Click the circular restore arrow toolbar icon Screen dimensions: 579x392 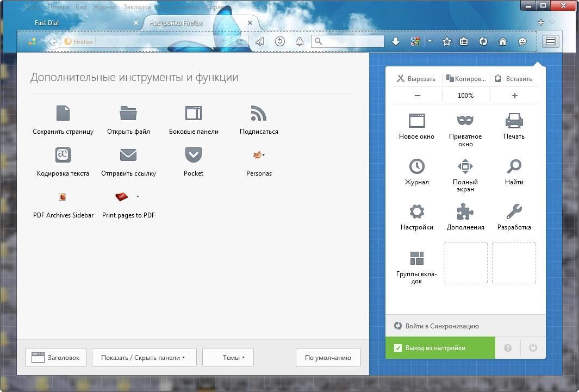280,41
